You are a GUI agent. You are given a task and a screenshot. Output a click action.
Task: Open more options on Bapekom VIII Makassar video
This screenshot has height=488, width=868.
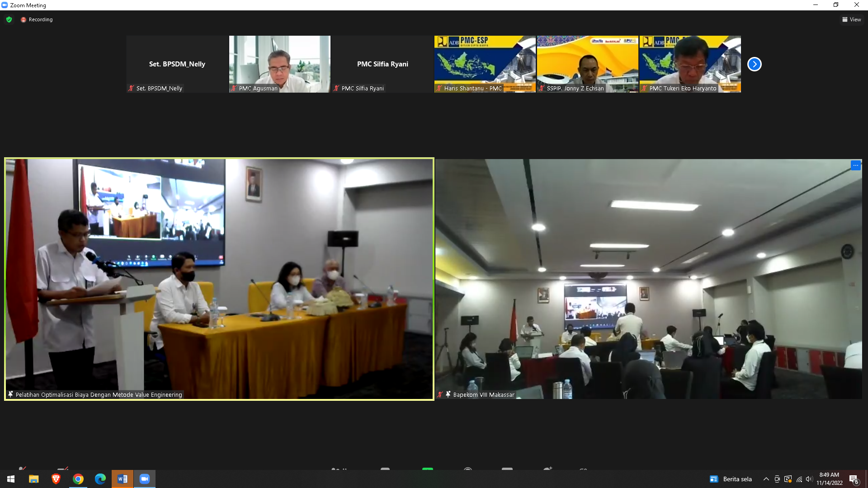[x=855, y=165]
